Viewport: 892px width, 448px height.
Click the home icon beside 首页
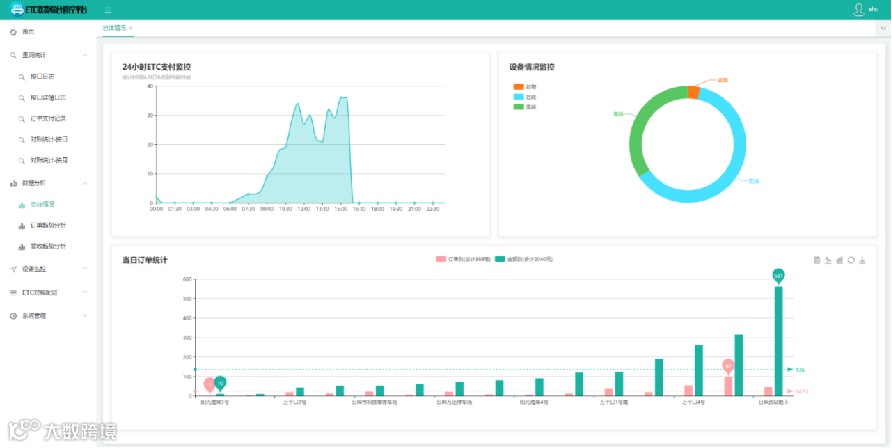[x=14, y=32]
